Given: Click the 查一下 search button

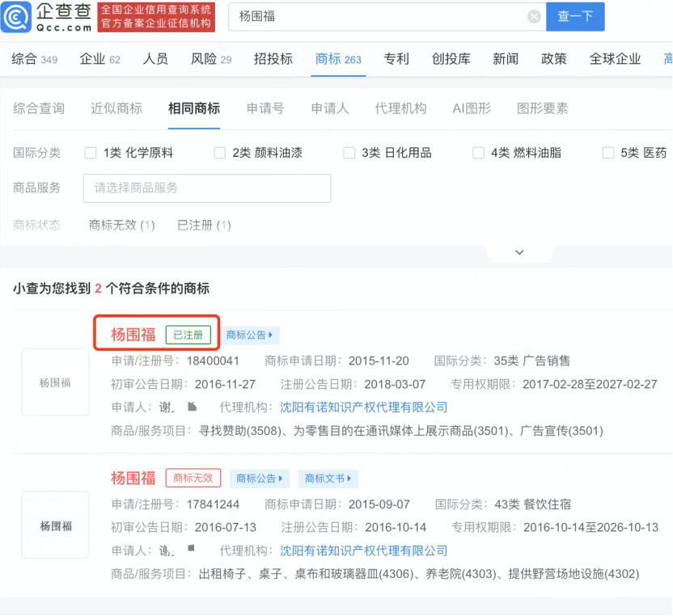Looking at the screenshot, I should (575, 16).
